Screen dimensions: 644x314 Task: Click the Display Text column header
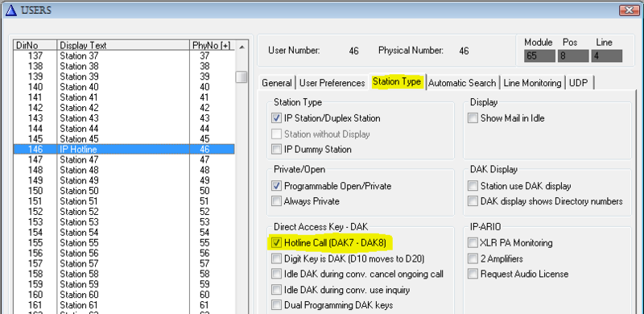[123, 45]
